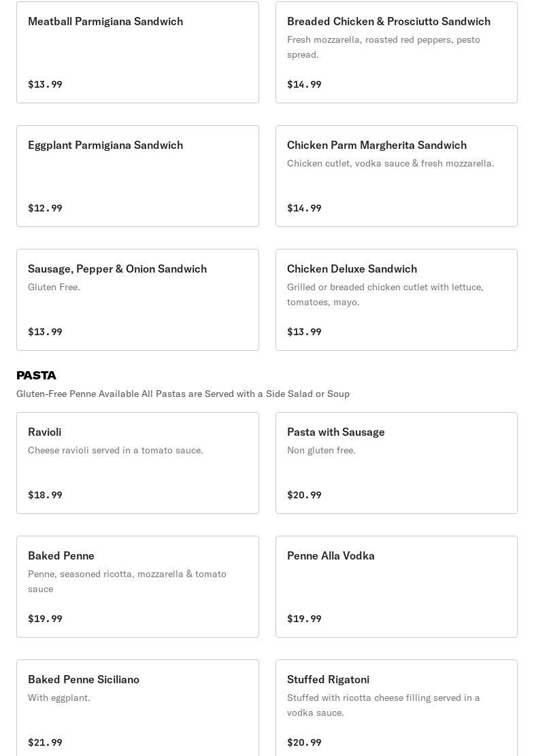The image size is (534, 756).
Task: Open the Pasta with Sausage item
Action: [396, 463]
